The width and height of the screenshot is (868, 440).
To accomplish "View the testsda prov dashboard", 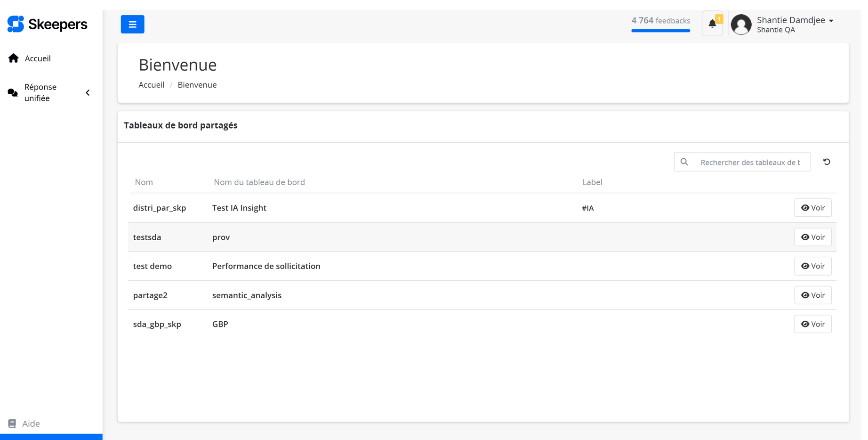I will [812, 237].
